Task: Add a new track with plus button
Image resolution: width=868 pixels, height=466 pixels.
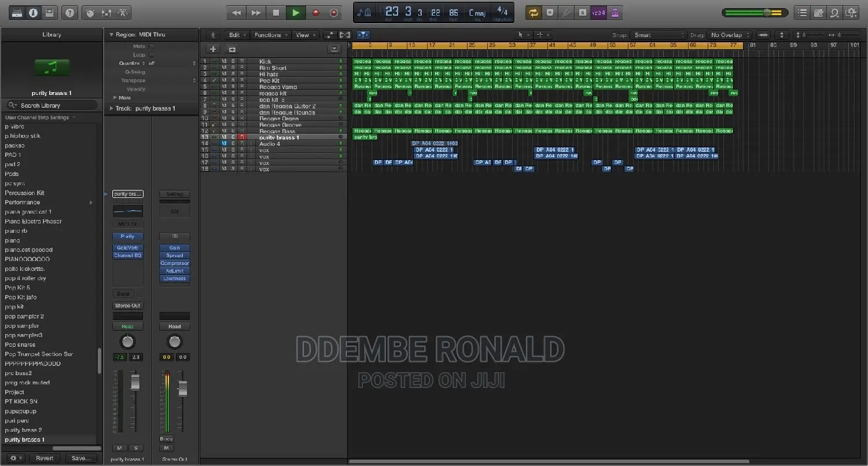Action: click(213, 50)
